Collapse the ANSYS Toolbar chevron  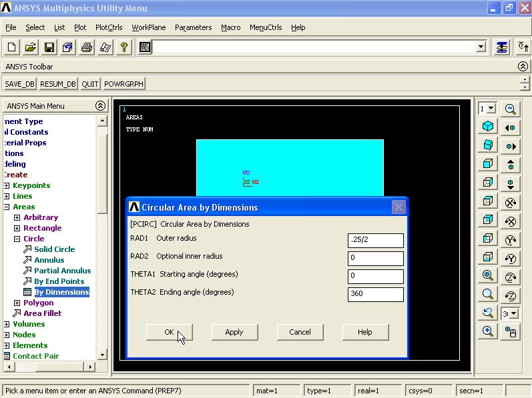coord(523,67)
